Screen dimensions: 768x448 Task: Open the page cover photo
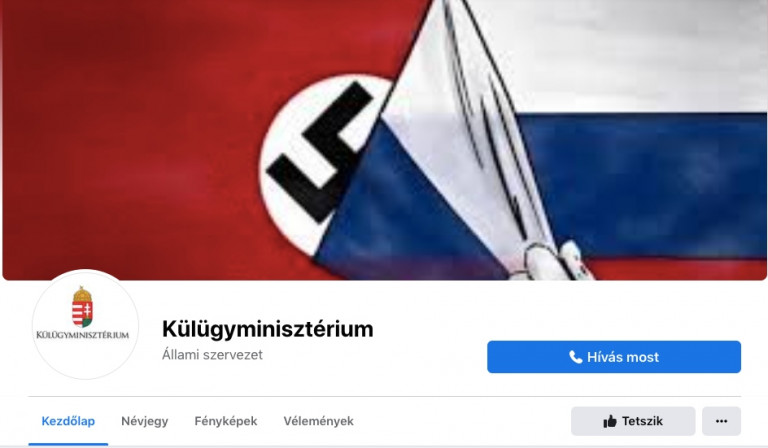(x=384, y=140)
